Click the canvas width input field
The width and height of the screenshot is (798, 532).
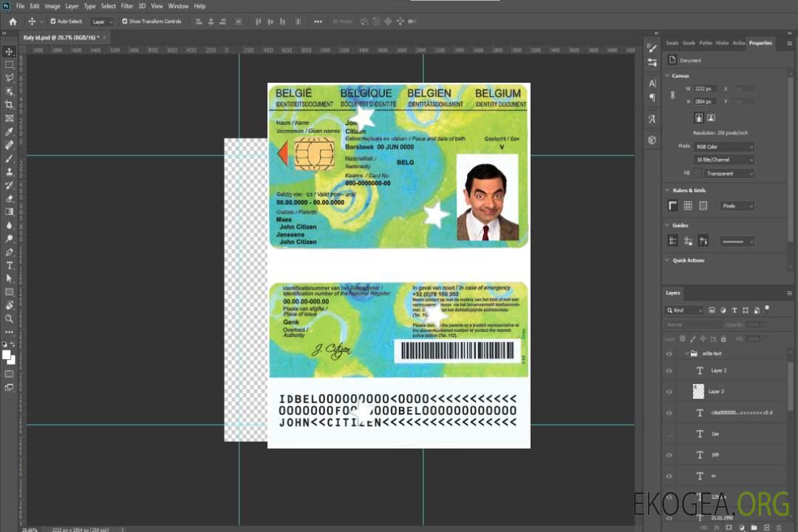coord(706,89)
